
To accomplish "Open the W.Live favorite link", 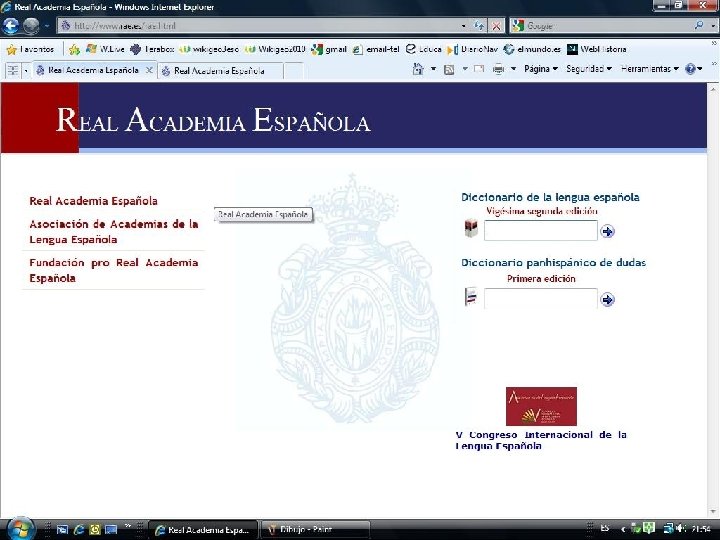I will coord(105,49).
